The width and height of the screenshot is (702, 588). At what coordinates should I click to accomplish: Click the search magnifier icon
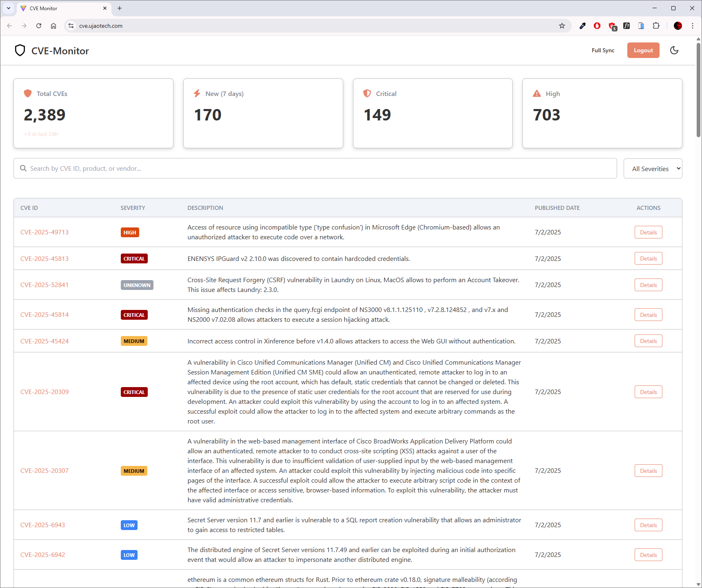23,168
